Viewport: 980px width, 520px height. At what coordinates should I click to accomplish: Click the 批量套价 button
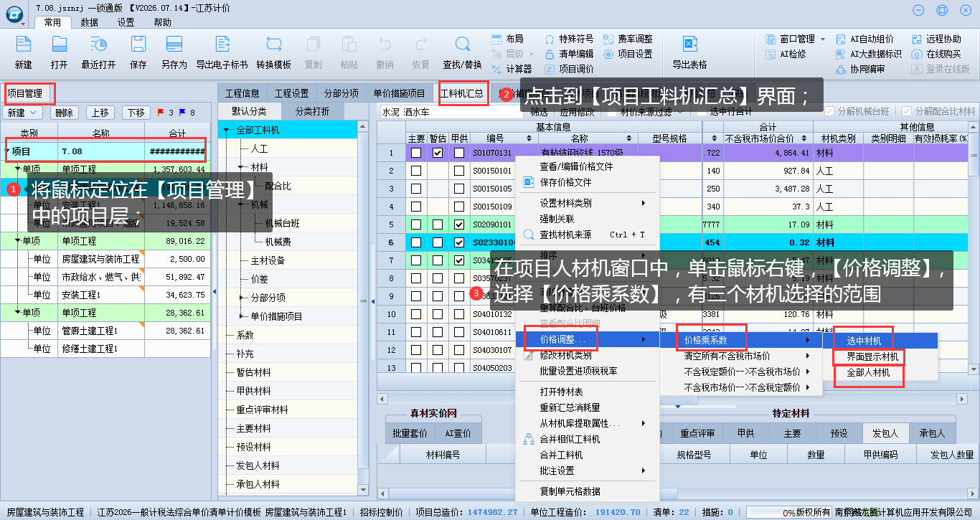click(410, 433)
